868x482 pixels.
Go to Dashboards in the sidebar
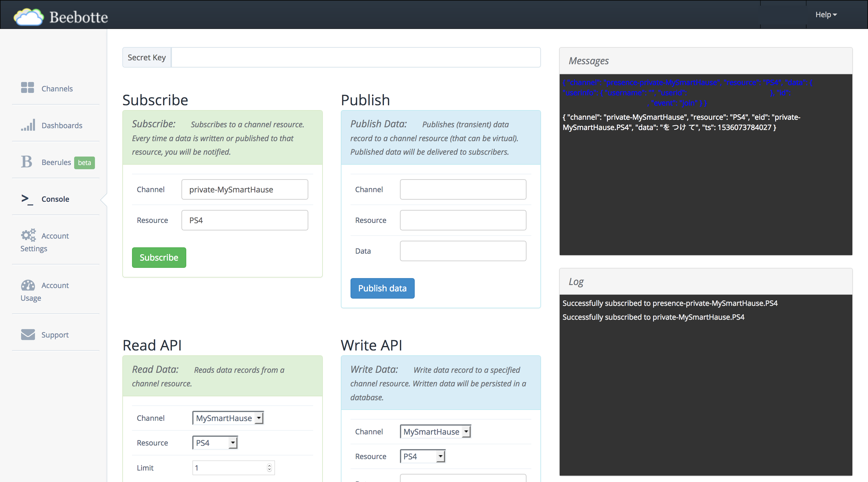(x=62, y=125)
